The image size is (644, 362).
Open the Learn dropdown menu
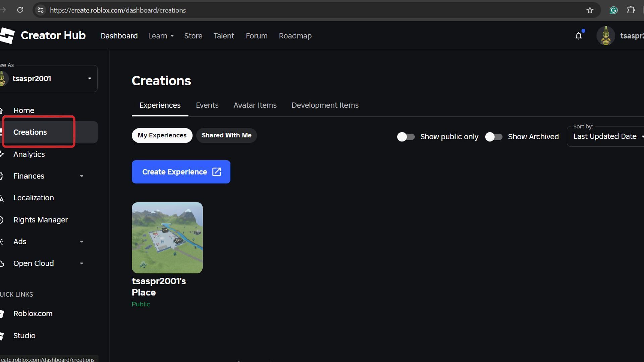[161, 36]
